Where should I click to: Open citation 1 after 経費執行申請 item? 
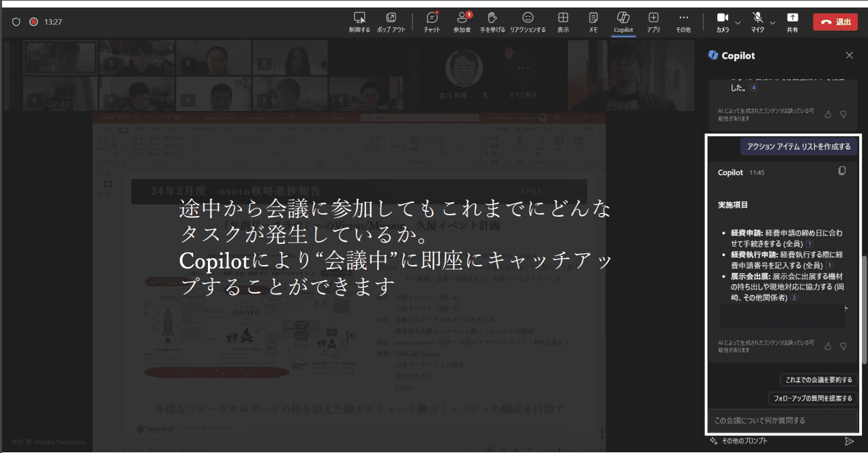click(829, 265)
